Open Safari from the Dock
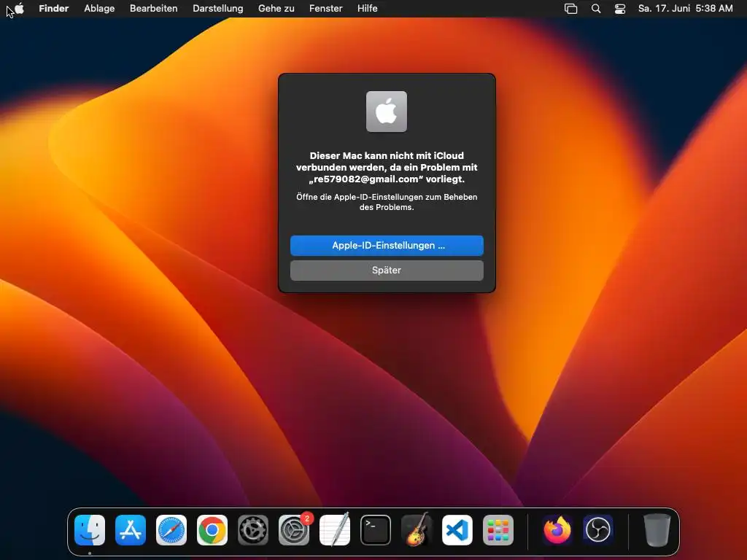 coord(171,530)
